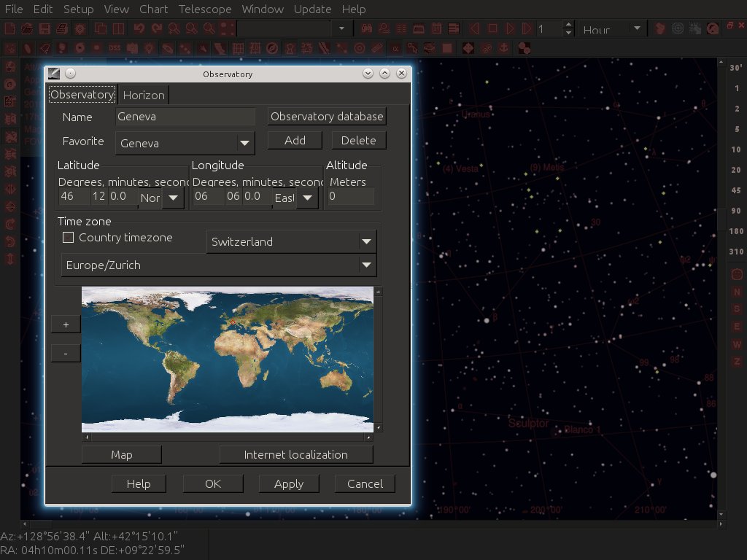This screenshot has width=747, height=560.
Task: Point chart North with N button
Action: tap(737, 292)
